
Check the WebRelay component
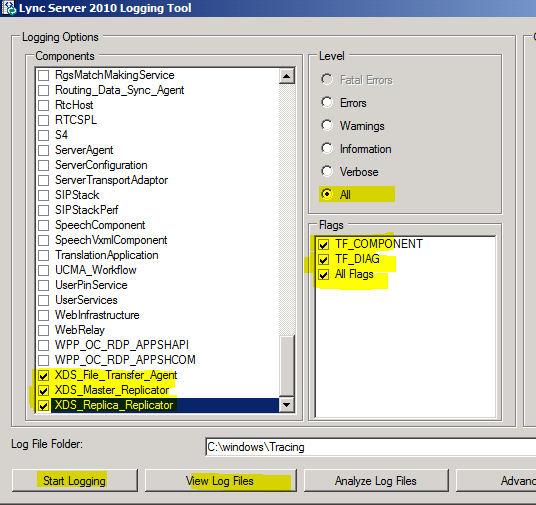pyautogui.click(x=43, y=330)
